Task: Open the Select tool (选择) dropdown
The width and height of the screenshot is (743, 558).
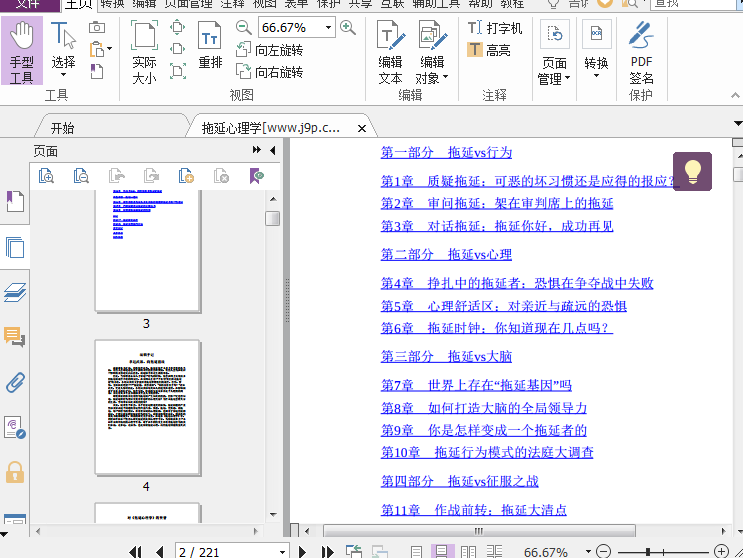Action: tap(63, 75)
